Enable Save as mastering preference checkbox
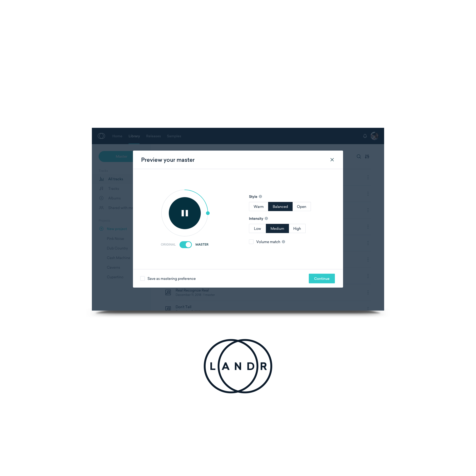476x476 pixels. tap(143, 278)
